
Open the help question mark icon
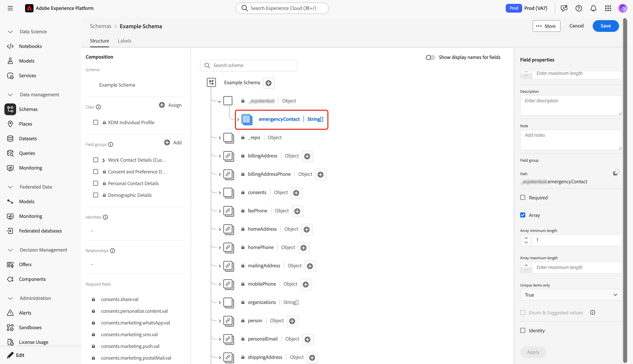coord(578,8)
